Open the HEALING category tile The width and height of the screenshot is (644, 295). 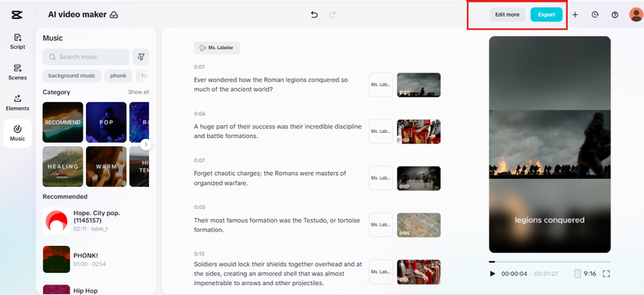[63, 166]
